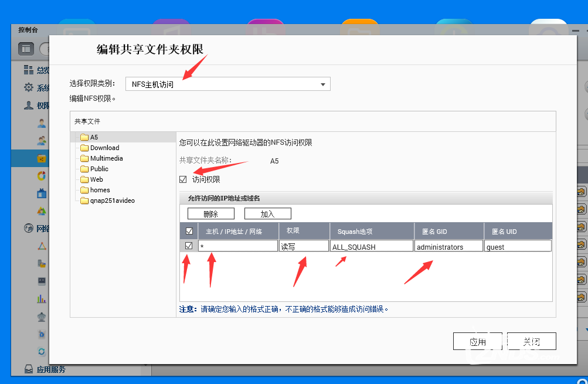Open the Application Services tray icon
This screenshot has width=588, height=384.
(29, 369)
